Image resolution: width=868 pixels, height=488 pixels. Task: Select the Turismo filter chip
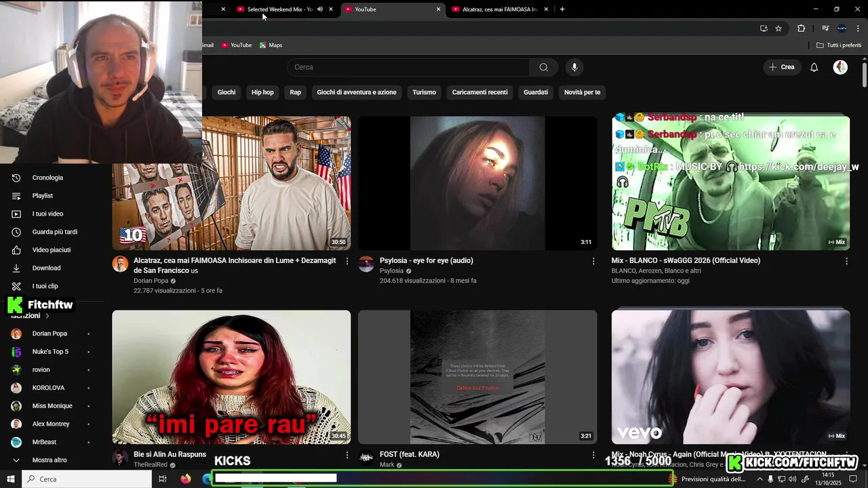pos(425,92)
